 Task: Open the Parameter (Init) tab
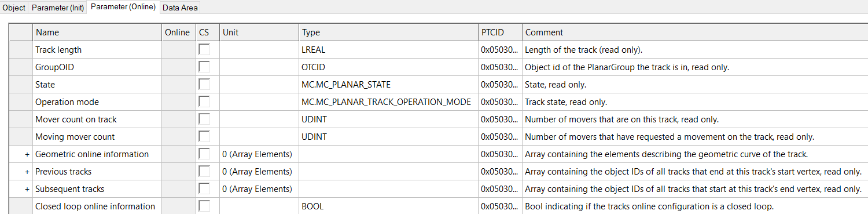point(58,8)
